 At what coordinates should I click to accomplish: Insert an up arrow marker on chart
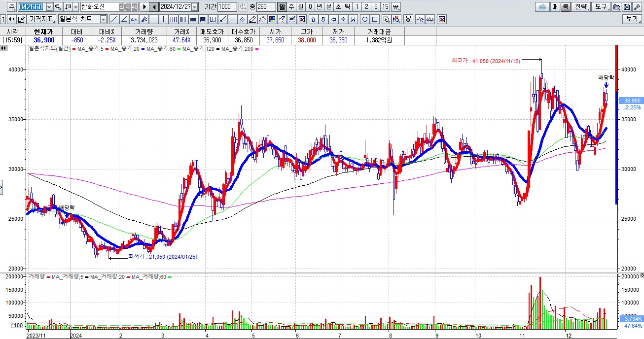pos(313,19)
